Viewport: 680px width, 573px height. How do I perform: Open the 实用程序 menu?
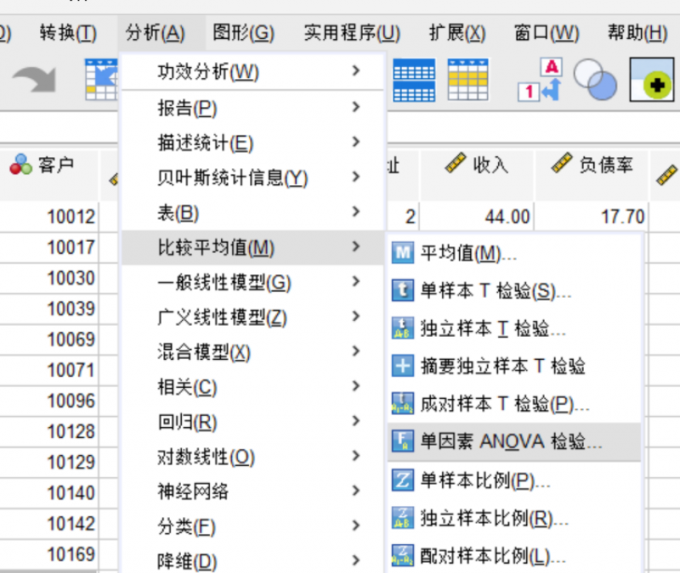click(351, 33)
